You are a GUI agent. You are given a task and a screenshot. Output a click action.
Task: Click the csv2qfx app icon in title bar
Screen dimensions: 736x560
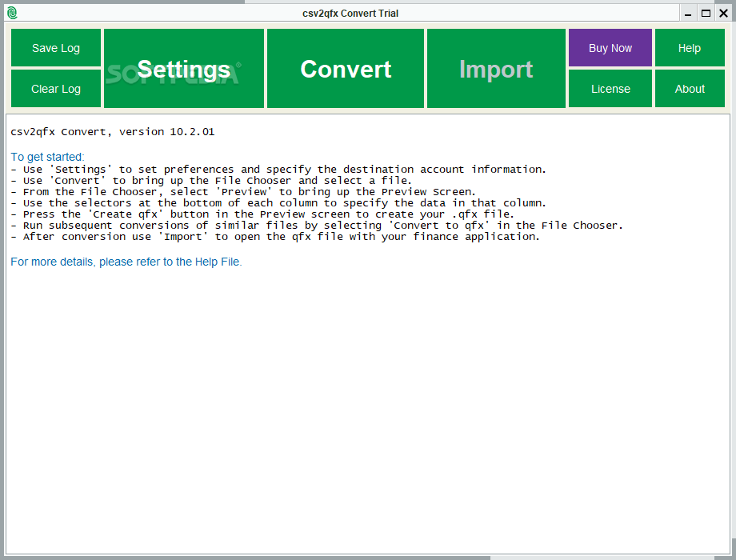[x=12, y=13]
